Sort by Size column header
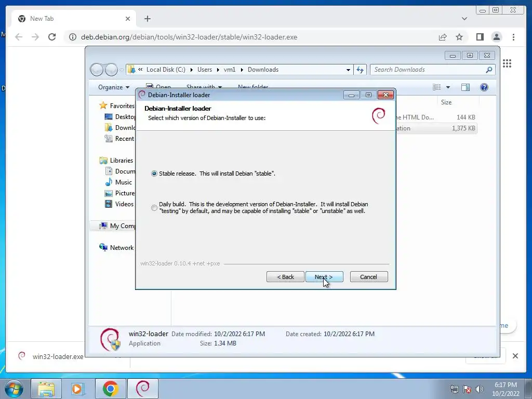The width and height of the screenshot is (532, 399). [x=446, y=102]
